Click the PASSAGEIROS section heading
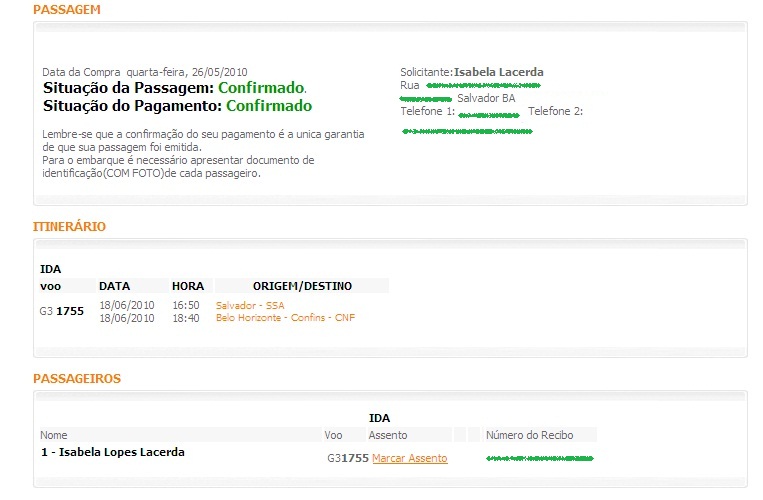 pyautogui.click(x=77, y=379)
